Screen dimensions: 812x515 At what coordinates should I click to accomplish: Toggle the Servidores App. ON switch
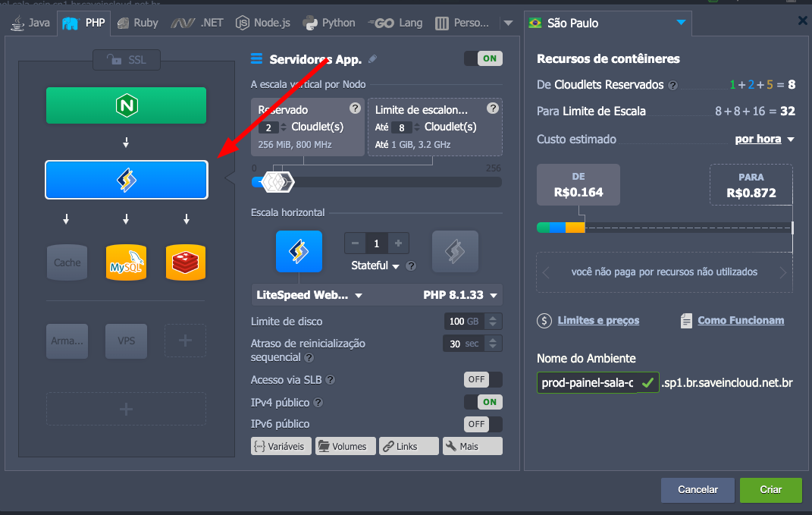coord(483,58)
